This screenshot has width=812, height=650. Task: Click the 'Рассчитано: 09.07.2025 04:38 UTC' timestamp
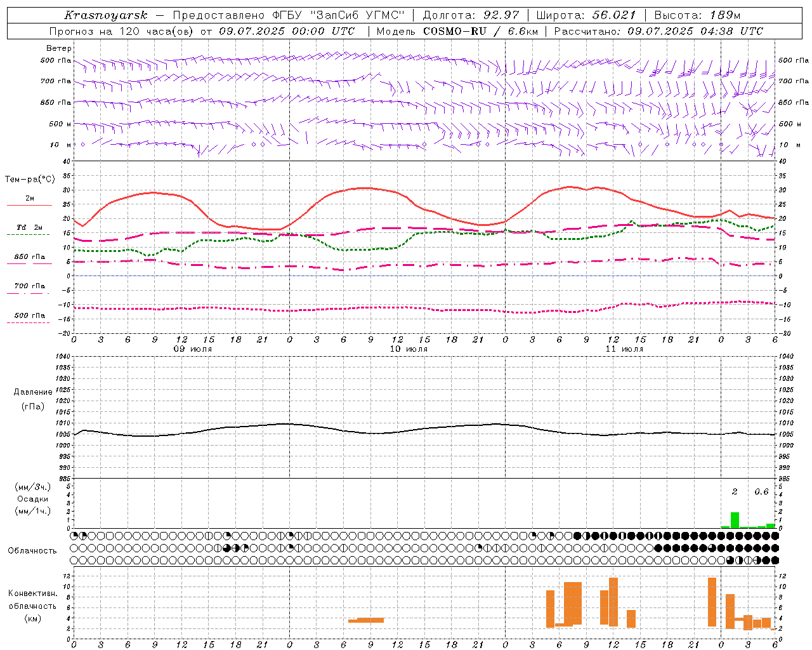coord(658,31)
